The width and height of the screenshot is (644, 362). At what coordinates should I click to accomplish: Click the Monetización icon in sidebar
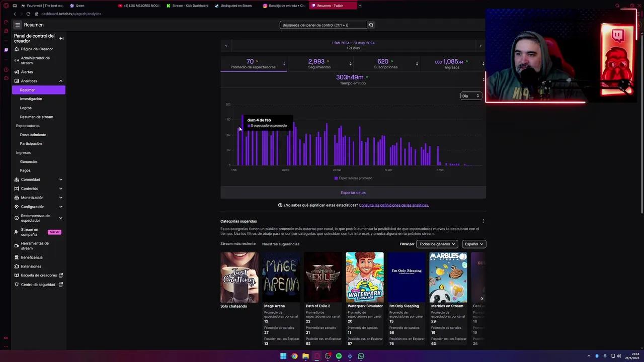17,198
